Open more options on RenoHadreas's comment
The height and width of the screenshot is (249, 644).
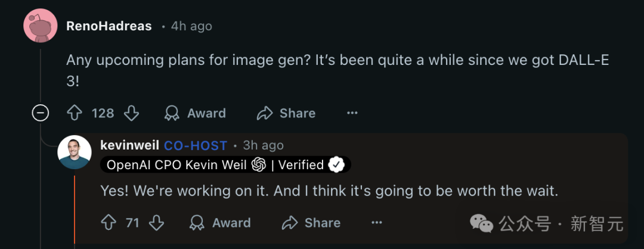click(x=352, y=113)
